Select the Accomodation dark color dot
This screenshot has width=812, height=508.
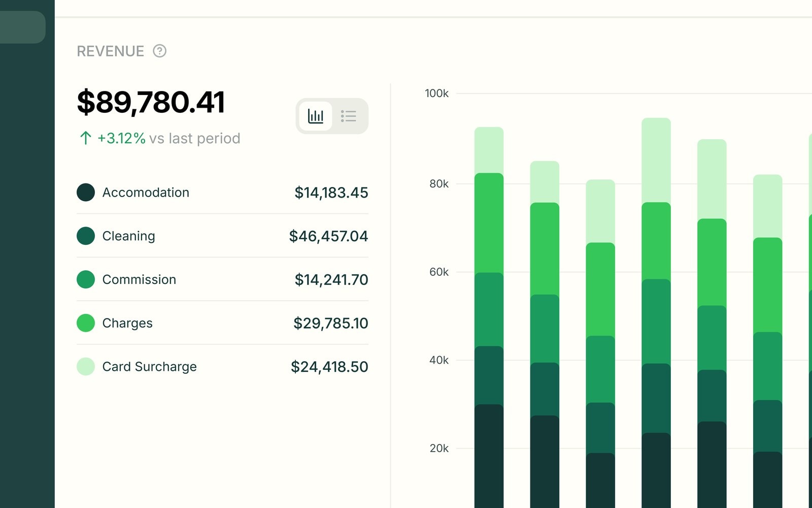pyautogui.click(x=86, y=193)
